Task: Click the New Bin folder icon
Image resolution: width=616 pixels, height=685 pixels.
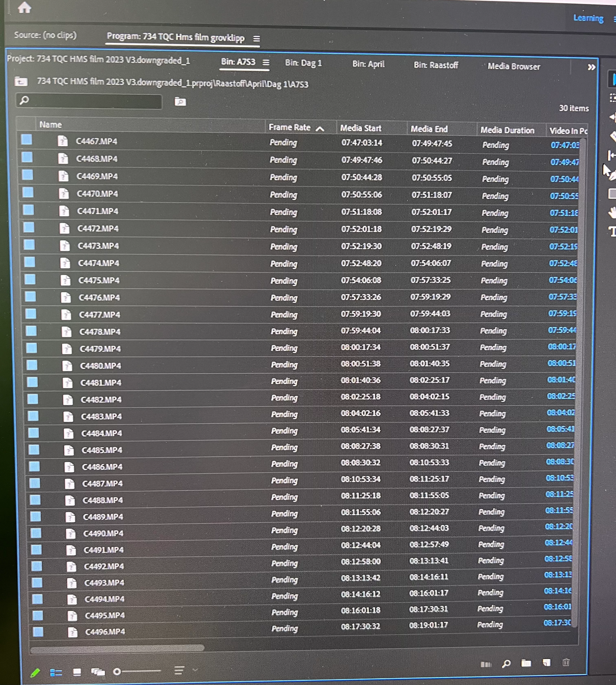Action: pos(526,663)
